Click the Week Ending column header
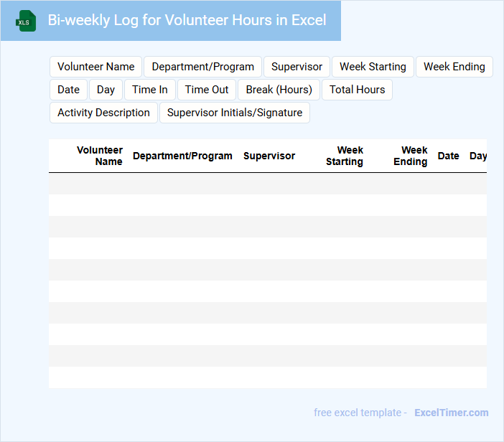 [x=411, y=156]
